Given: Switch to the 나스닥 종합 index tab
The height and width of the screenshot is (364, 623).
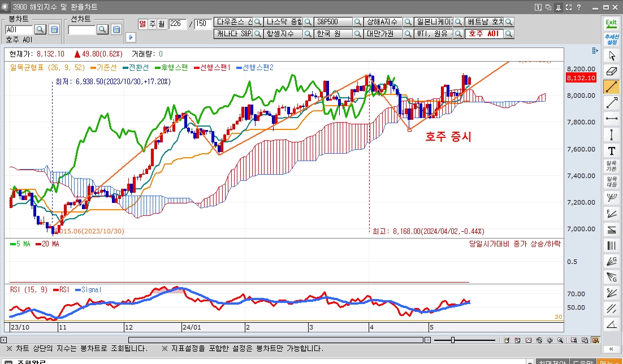Looking at the screenshot, I should pos(284,22).
